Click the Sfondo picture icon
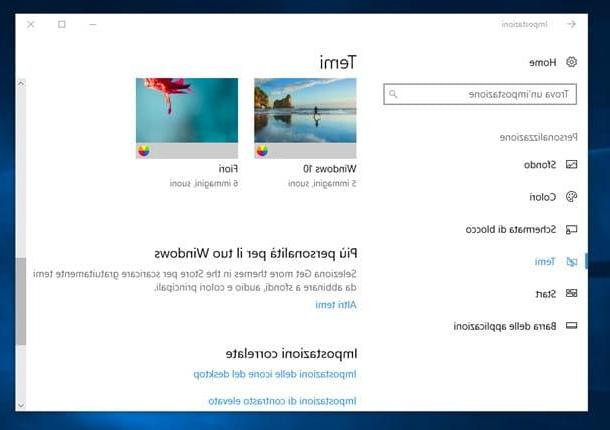The image size is (610, 430). 571,165
